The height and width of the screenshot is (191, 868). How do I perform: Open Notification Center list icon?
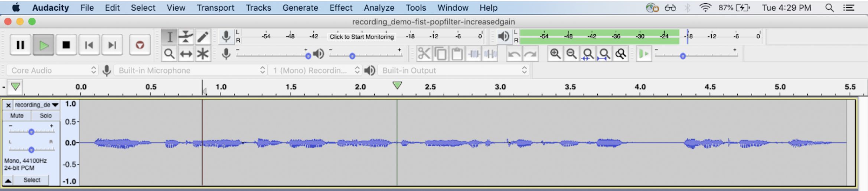click(x=849, y=7)
